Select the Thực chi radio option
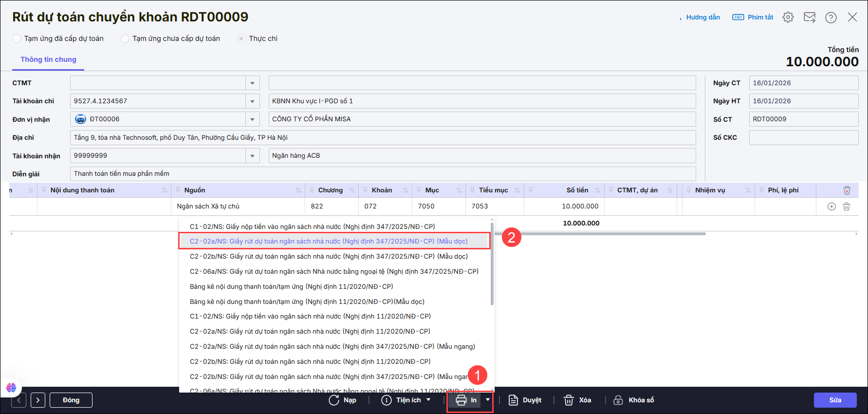 tap(257, 38)
